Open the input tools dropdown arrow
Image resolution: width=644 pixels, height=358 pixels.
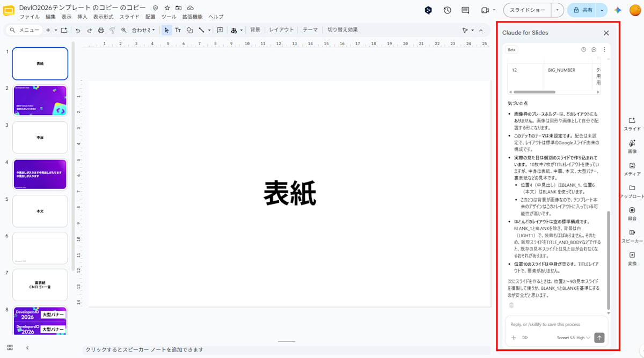(241, 30)
